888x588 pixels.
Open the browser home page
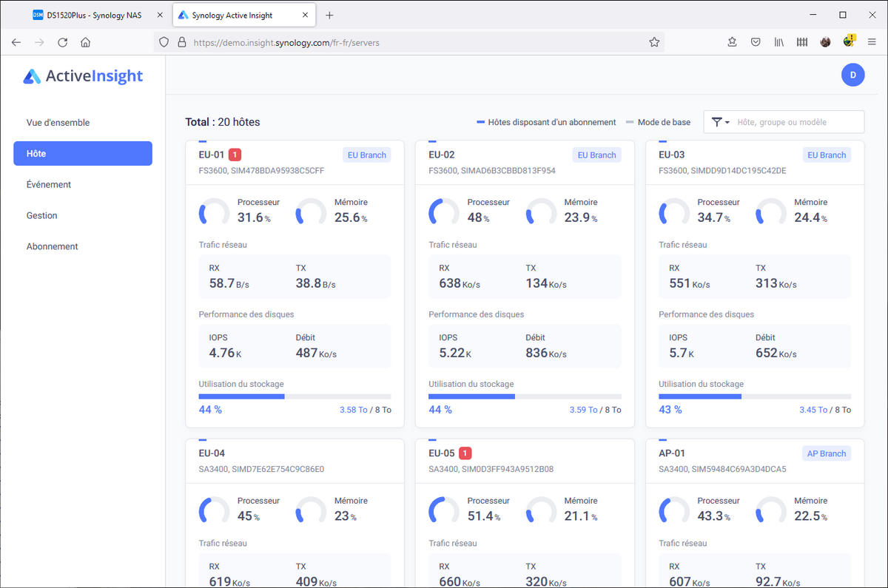[85, 42]
